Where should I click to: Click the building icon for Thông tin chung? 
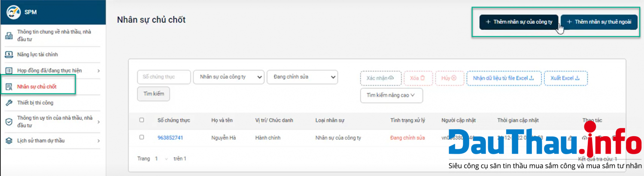click(9, 36)
